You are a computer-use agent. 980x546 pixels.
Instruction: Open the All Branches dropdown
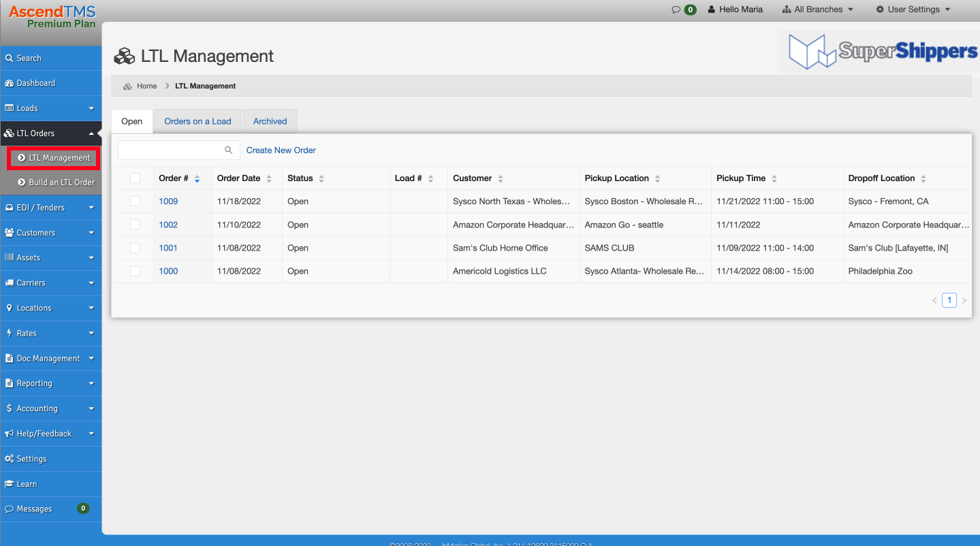point(818,10)
